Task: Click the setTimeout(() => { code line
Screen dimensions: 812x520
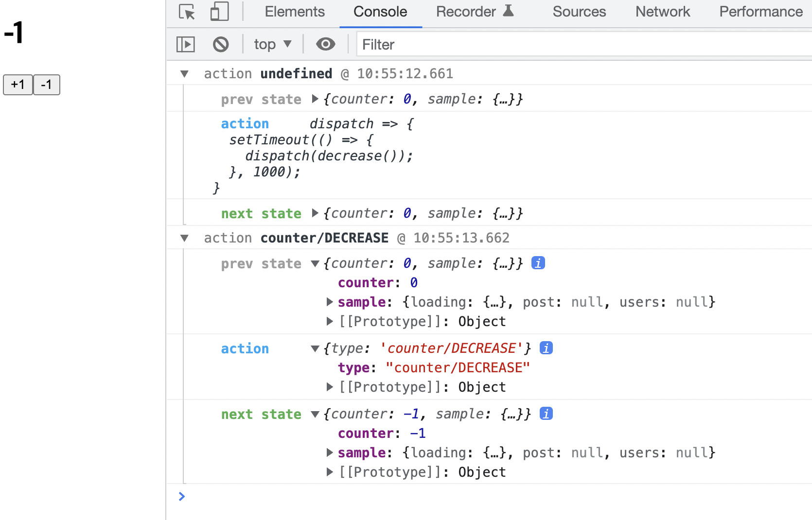Action: 301,140
